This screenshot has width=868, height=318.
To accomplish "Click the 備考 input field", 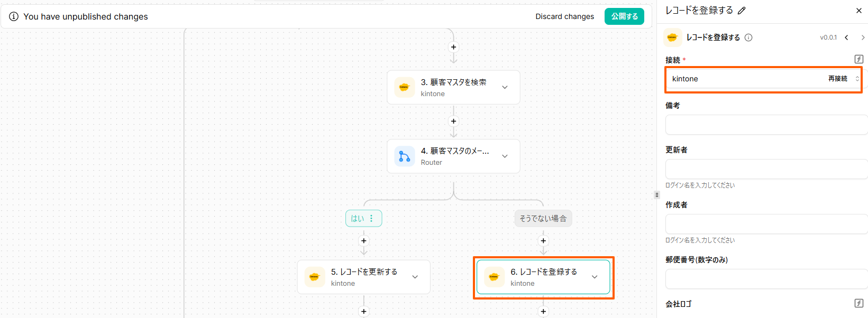I will click(x=765, y=125).
